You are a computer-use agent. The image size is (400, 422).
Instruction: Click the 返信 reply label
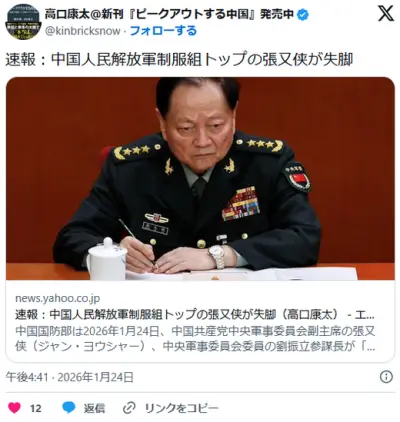[x=94, y=408]
